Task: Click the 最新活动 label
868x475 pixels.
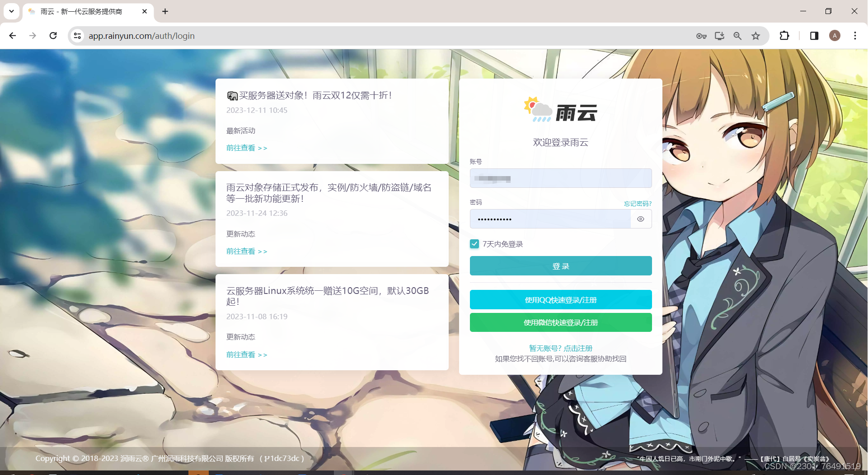Action: [241, 130]
